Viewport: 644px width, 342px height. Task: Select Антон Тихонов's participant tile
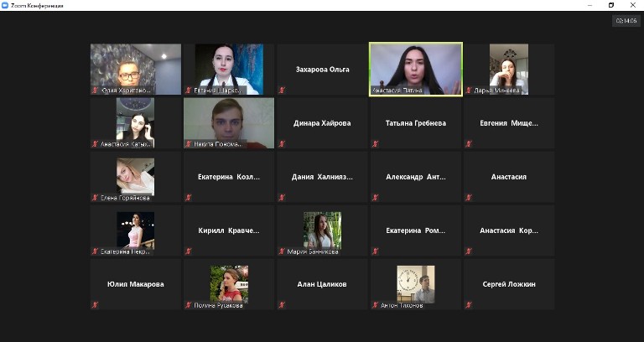(x=416, y=284)
